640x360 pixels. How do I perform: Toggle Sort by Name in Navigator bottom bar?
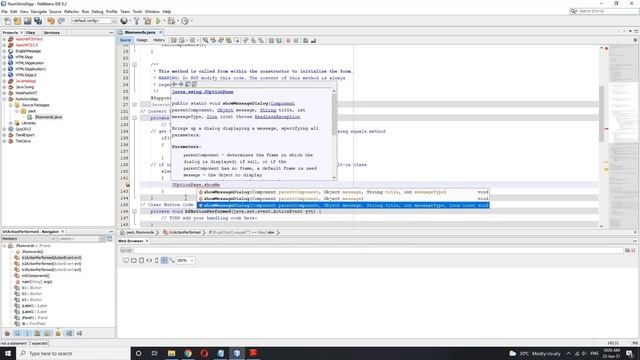[69, 333]
